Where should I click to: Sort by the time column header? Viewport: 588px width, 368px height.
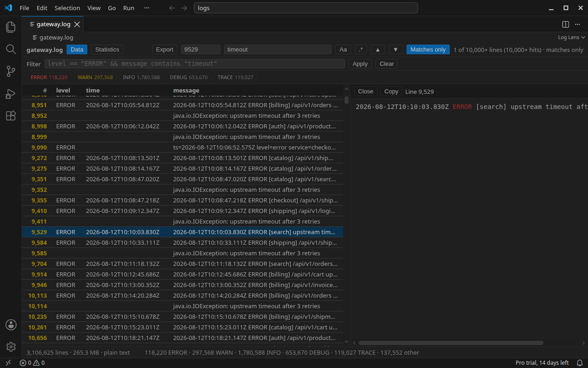pos(93,91)
